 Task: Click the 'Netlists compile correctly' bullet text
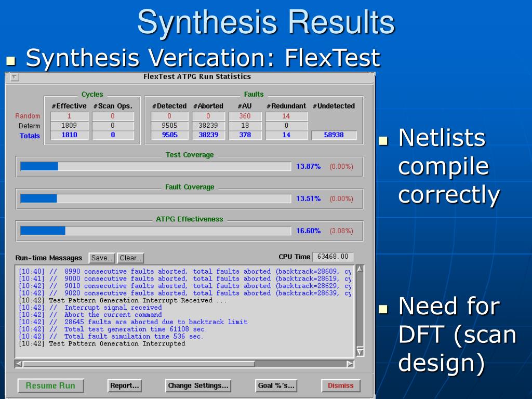(449, 166)
